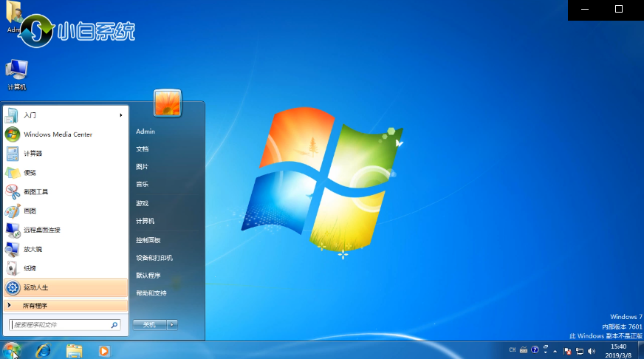This screenshot has width=644, height=359.
Task: Open 控制面板 from the Start menu
Action: coord(148,240)
